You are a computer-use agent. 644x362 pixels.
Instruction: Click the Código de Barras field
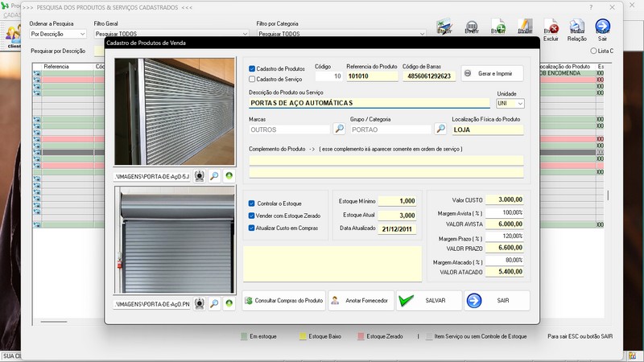pyautogui.click(x=429, y=76)
